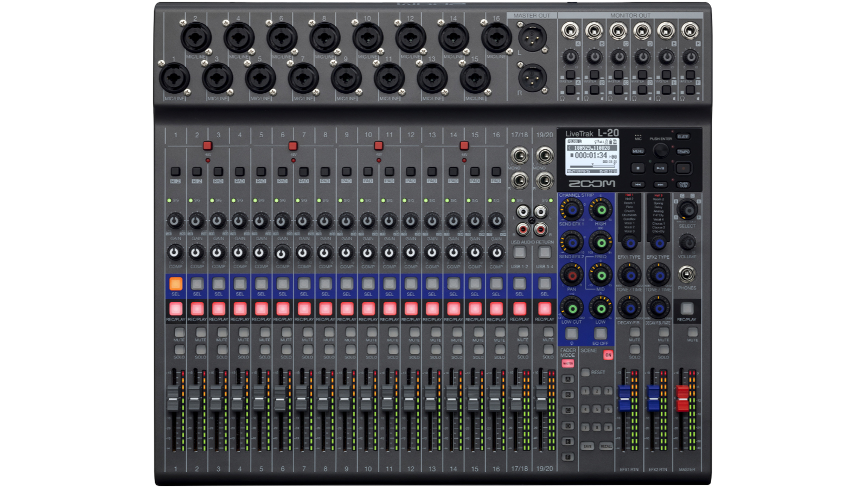Click the HIGH EQ knob
Viewport: 868px width, 488px height.
click(601, 209)
